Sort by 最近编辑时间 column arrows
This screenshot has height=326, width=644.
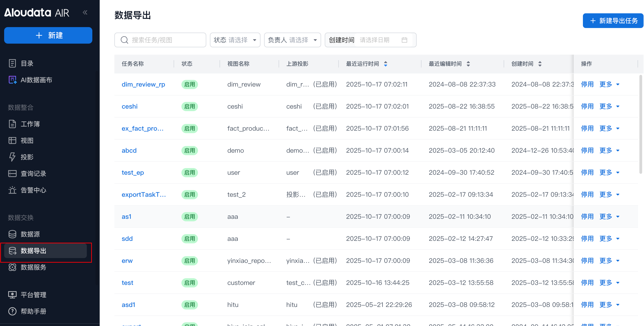pyautogui.click(x=468, y=64)
